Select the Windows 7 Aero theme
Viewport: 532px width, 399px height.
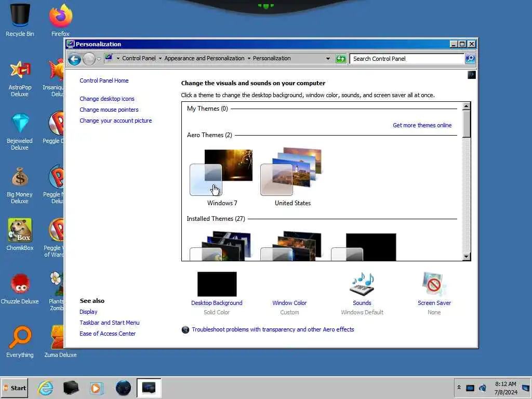click(x=222, y=177)
